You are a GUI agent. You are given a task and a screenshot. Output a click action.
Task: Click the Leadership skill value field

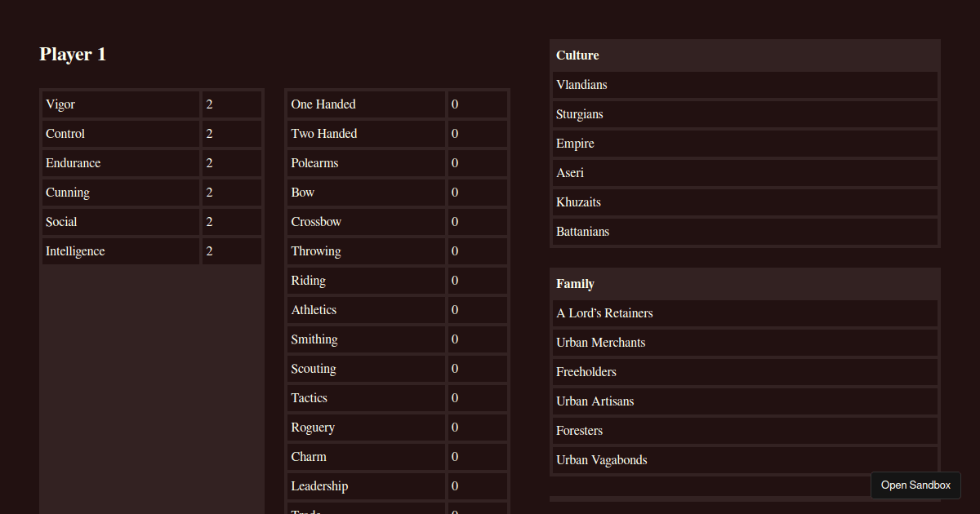(477, 485)
